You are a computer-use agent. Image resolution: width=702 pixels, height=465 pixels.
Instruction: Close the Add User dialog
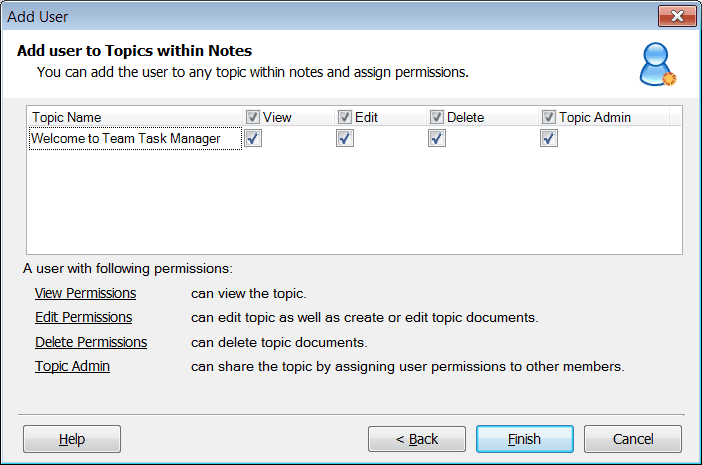[677, 15]
